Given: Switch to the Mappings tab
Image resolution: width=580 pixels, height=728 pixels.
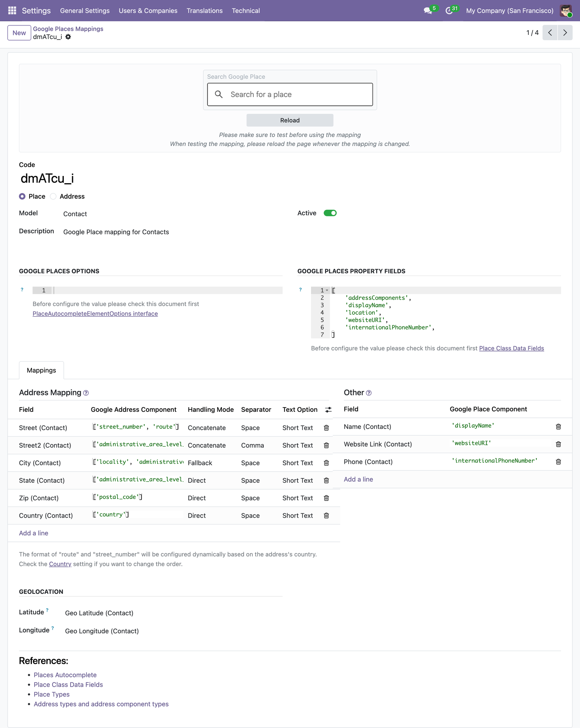Looking at the screenshot, I should pos(41,370).
